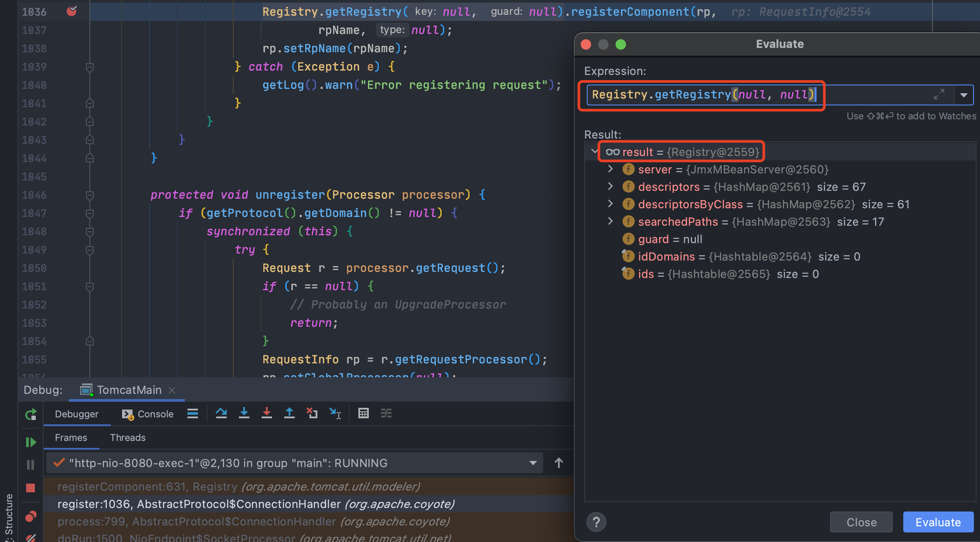The image size is (980, 542).
Task: Switch to the Console tab
Action: click(148, 414)
